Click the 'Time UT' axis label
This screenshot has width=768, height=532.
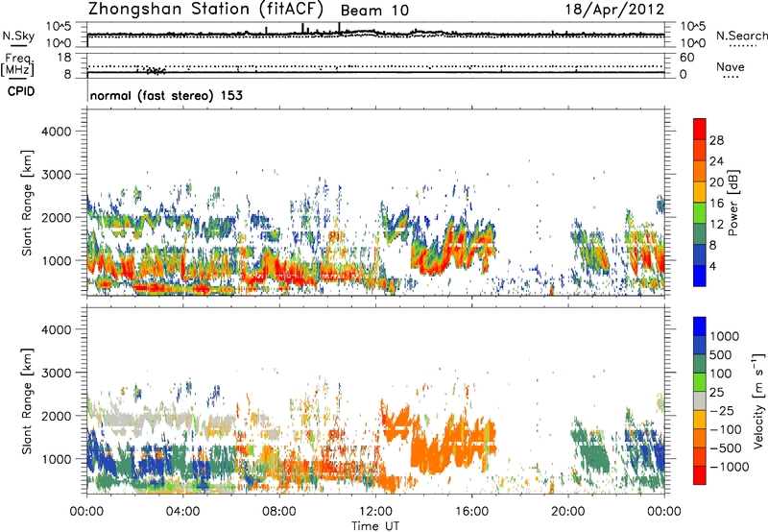[375, 526]
